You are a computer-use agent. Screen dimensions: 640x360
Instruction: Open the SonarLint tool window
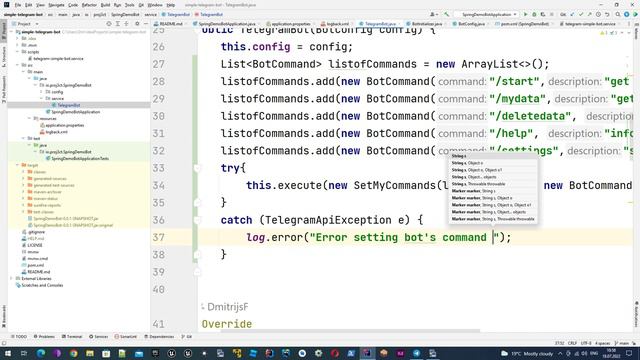(126, 337)
